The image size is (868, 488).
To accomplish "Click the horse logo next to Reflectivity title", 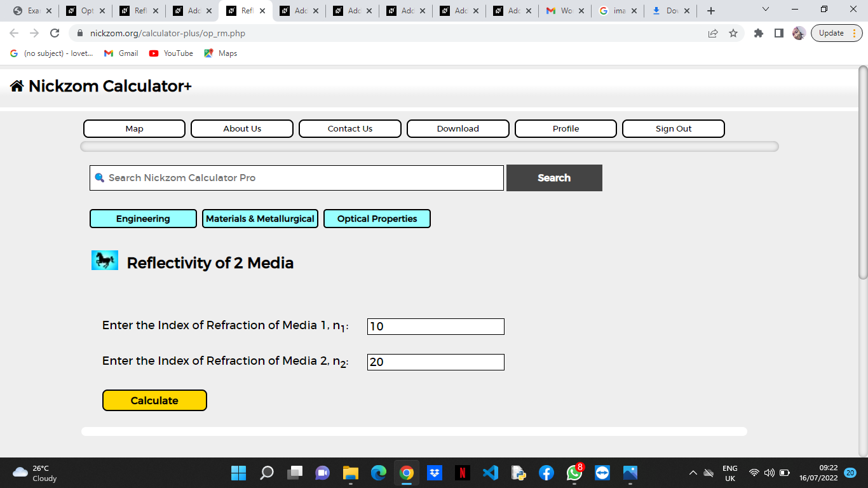I will [x=105, y=261].
